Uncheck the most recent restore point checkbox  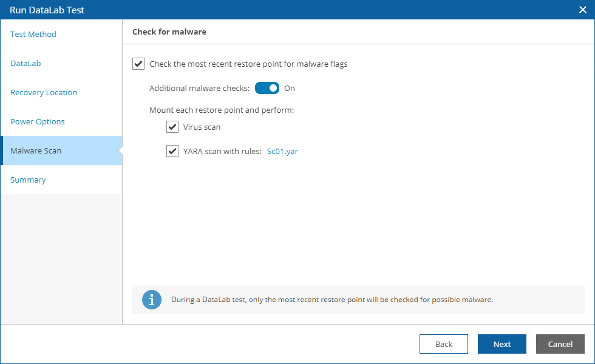click(x=139, y=64)
